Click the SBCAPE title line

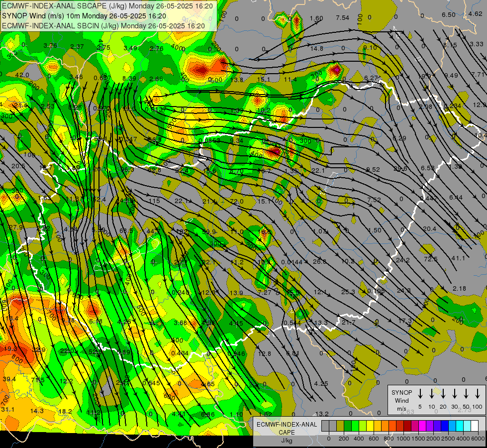(x=107, y=6)
